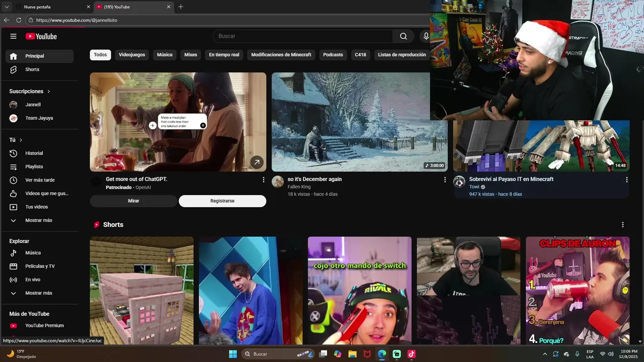Image resolution: width=644 pixels, height=362 pixels.
Task: Open File Explorer from the taskbar
Action: coord(352,354)
